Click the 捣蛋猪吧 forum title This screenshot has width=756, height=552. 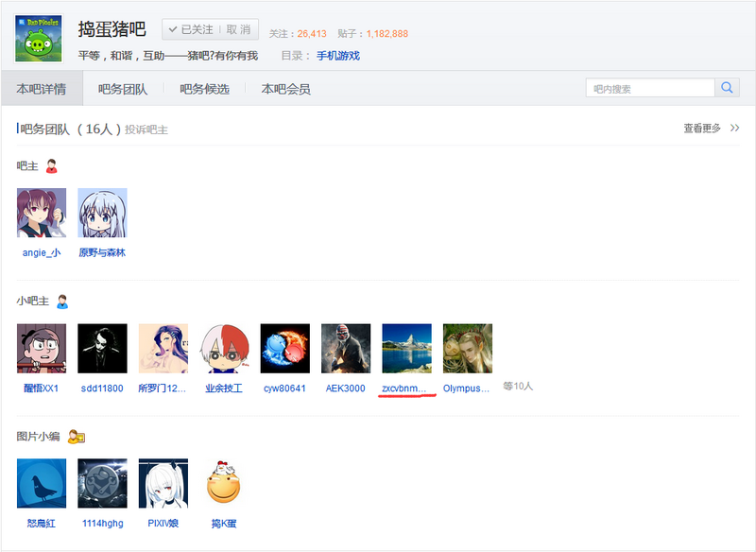[112, 29]
